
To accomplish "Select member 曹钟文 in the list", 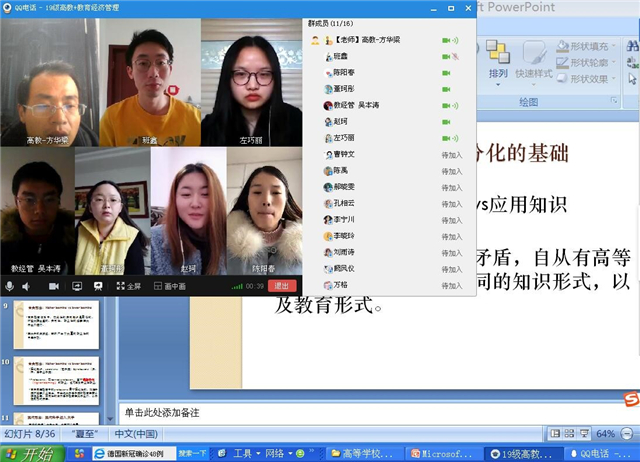I will pos(344,155).
